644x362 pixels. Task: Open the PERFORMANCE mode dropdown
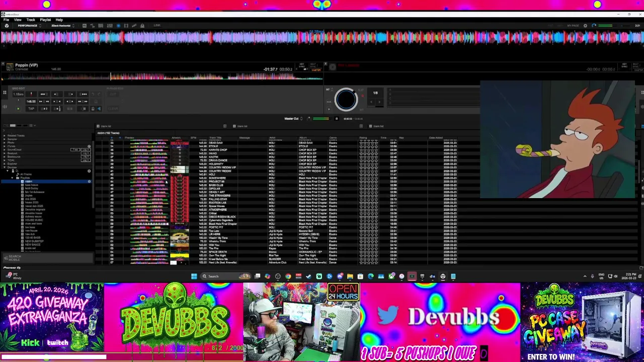pos(30,26)
